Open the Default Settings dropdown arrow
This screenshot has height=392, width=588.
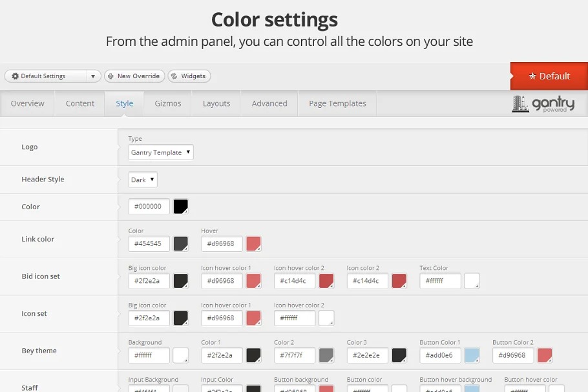coord(93,76)
